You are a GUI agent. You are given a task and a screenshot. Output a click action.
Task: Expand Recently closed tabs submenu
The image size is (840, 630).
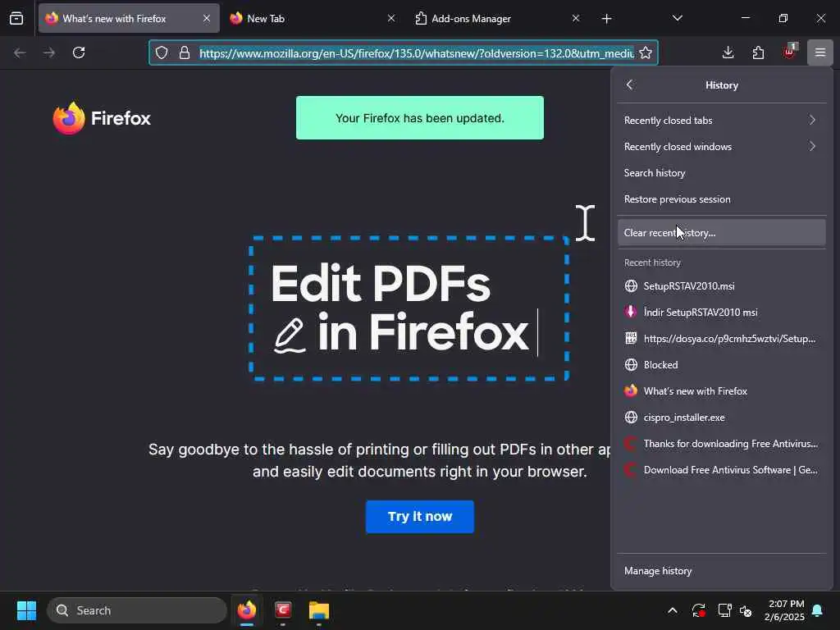(721, 120)
